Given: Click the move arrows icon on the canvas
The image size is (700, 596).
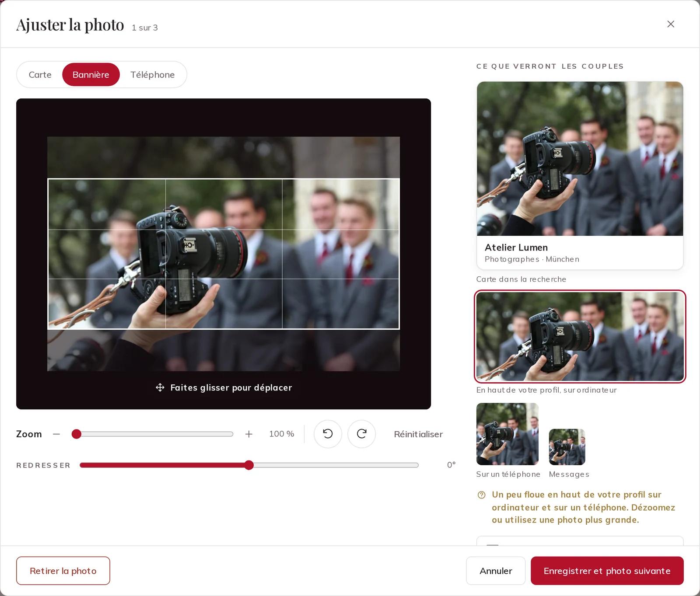Looking at the screenshot, I should tap(160, 387).
